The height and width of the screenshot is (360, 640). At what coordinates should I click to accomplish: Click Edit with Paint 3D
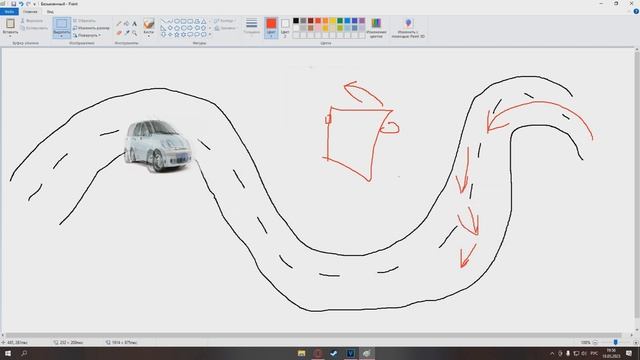pos(408,27)
